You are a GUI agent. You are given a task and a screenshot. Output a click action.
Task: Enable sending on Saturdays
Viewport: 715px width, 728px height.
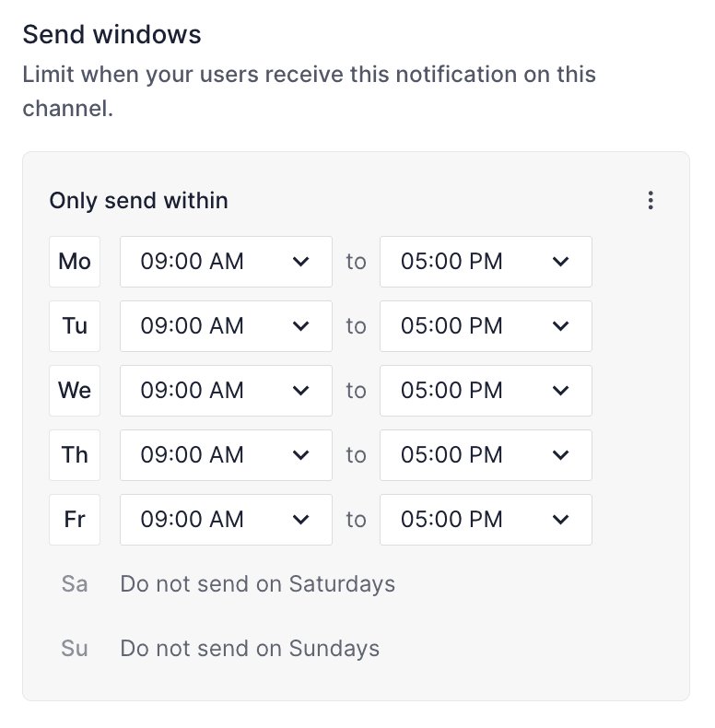75,584
